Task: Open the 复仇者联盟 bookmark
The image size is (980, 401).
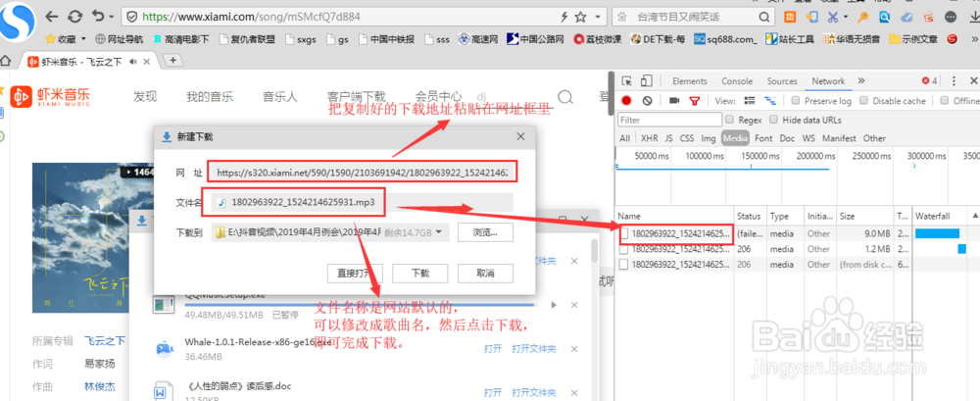Action: (247, 39)
